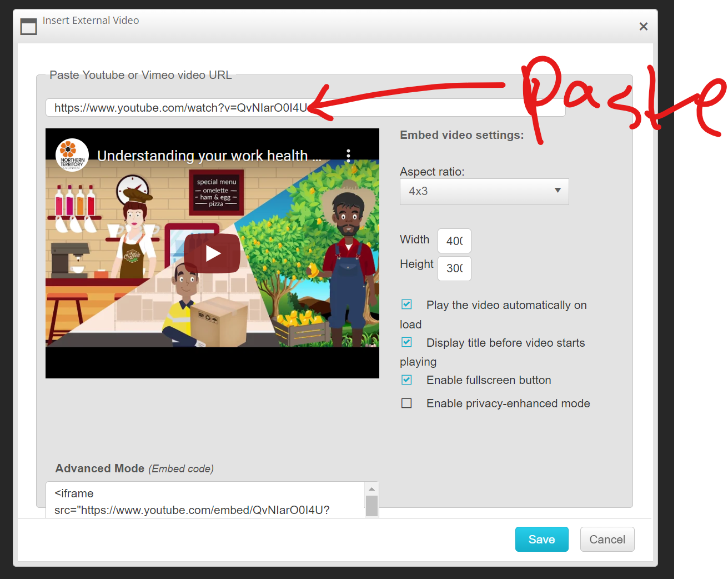The width and height of the screenshot is (728, 579).
Task: Open the Aspect ratio dropdown
Action: click(484, 192)
